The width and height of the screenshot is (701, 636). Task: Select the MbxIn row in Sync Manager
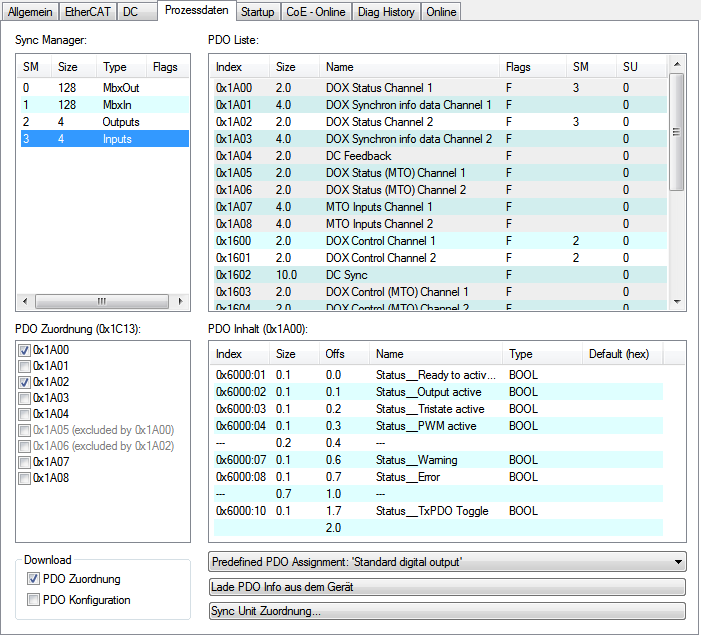tap(105, 105)
